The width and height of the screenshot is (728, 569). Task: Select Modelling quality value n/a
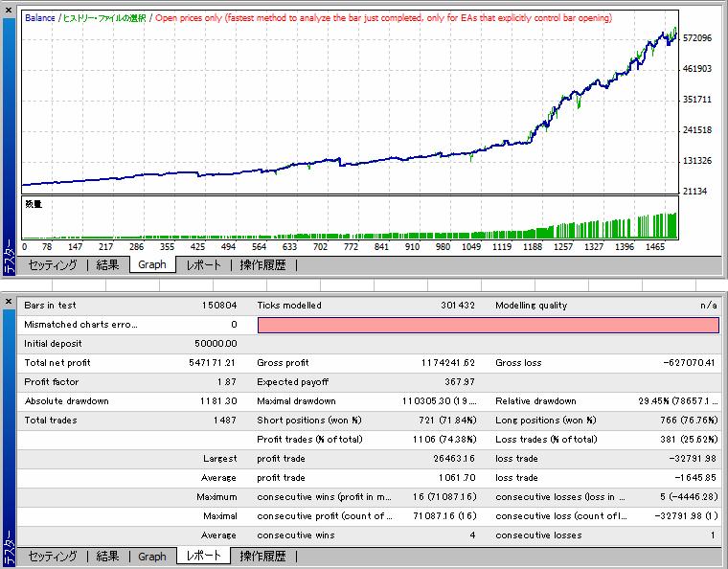pyautogui.click(x=709, y=306)
